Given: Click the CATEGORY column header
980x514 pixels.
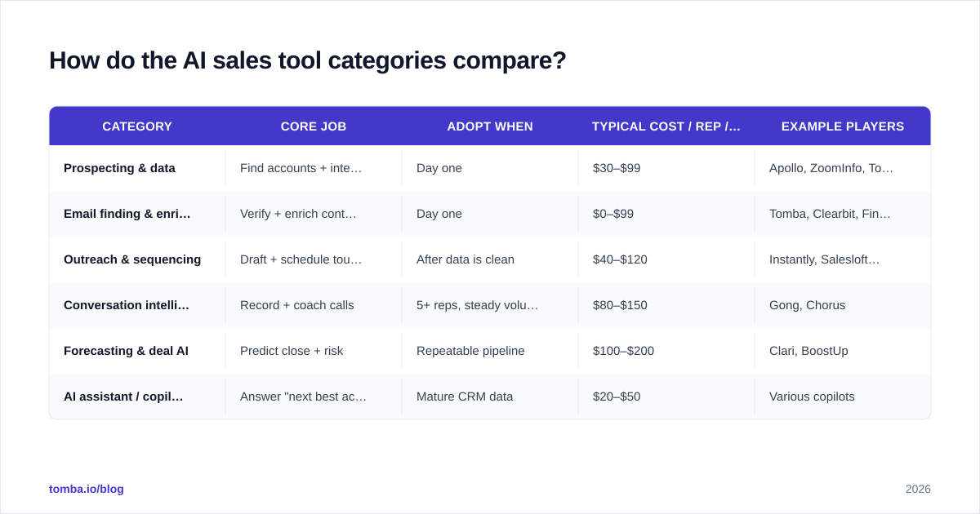Looking at the screenshot, I should [x=137, y=126].
